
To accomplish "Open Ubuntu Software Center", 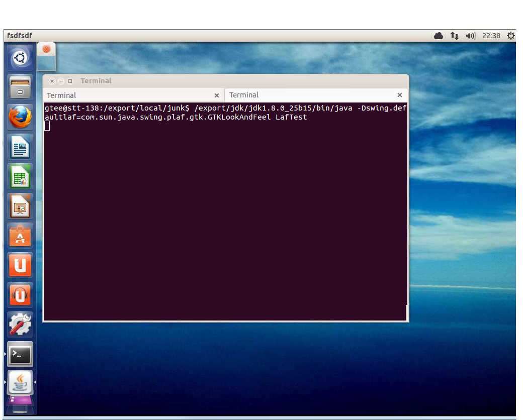I will point(20,236).
